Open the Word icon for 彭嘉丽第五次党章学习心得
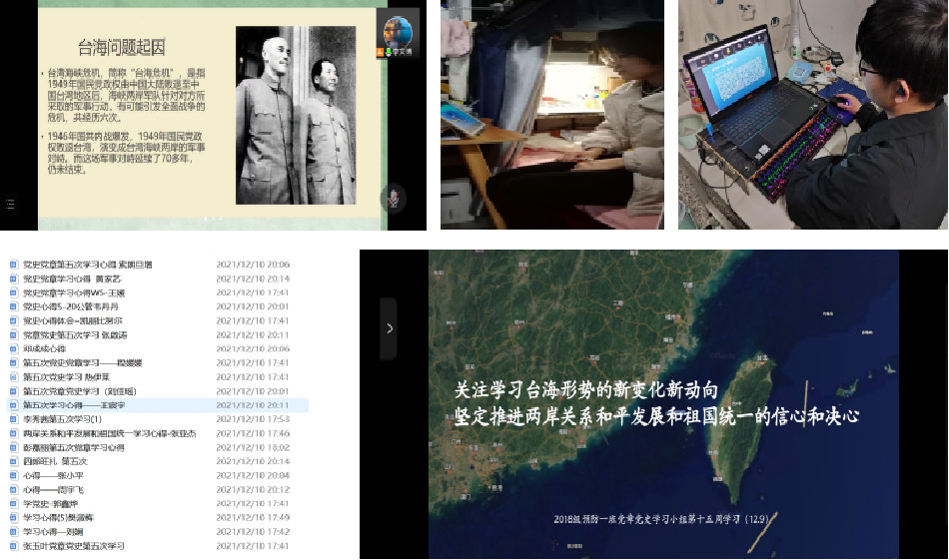949x560 pixels. pyautogui.click(x=13, y=447)
